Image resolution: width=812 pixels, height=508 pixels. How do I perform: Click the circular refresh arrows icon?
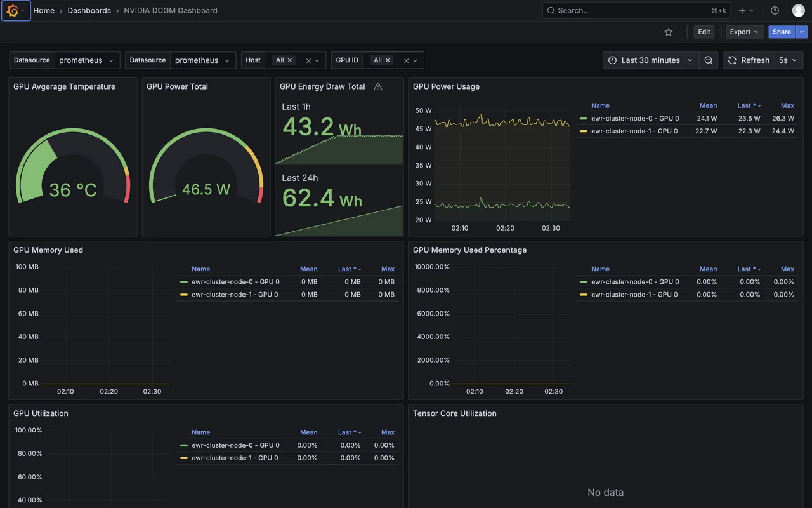tap(732, 60)
